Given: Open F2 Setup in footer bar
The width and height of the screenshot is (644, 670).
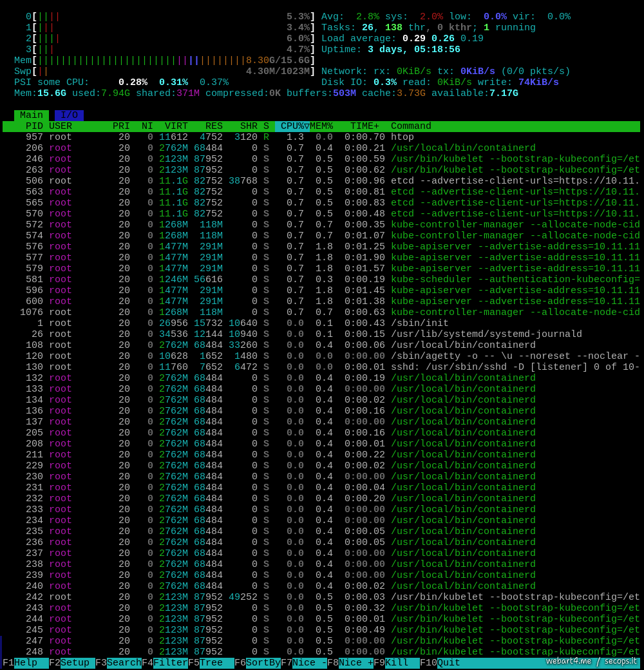Looking at the screenshot, I should [x=71, y=663].
